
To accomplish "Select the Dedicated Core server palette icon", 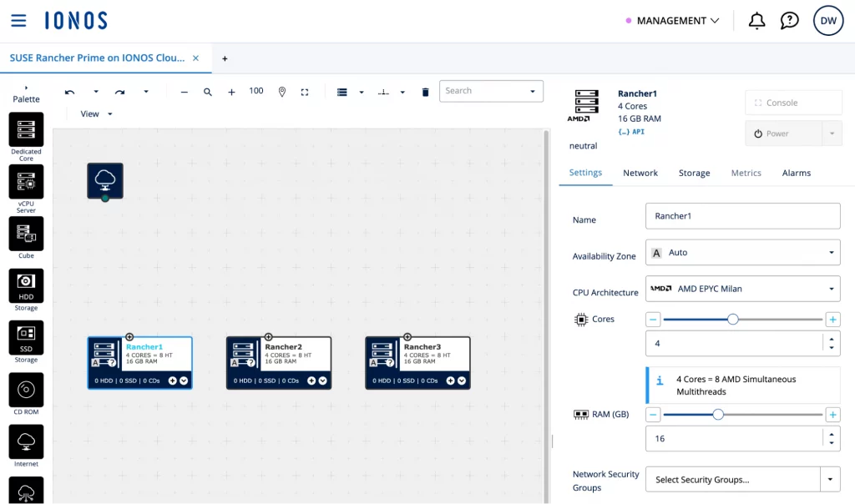I will [x=26, y=130].
